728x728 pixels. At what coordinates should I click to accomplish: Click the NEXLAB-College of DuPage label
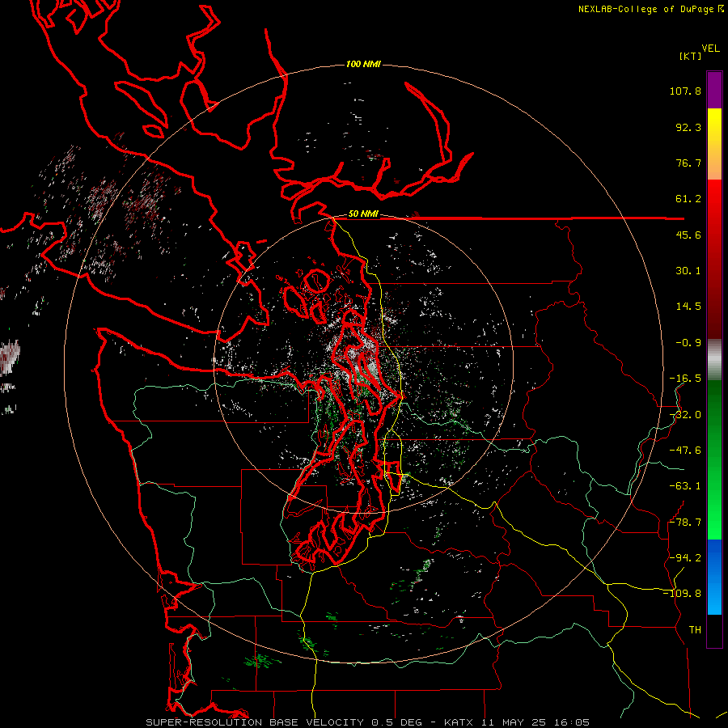point(651,9)
